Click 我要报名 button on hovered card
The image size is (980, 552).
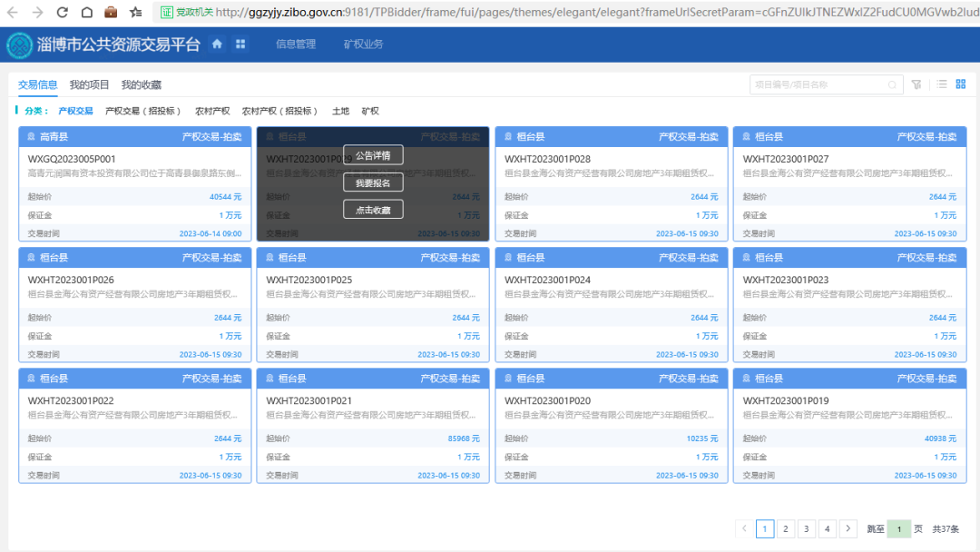point(373,182)
